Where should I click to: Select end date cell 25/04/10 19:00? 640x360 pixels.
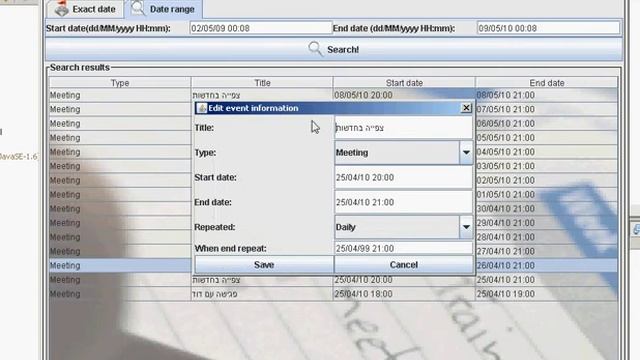click(547, 294)
